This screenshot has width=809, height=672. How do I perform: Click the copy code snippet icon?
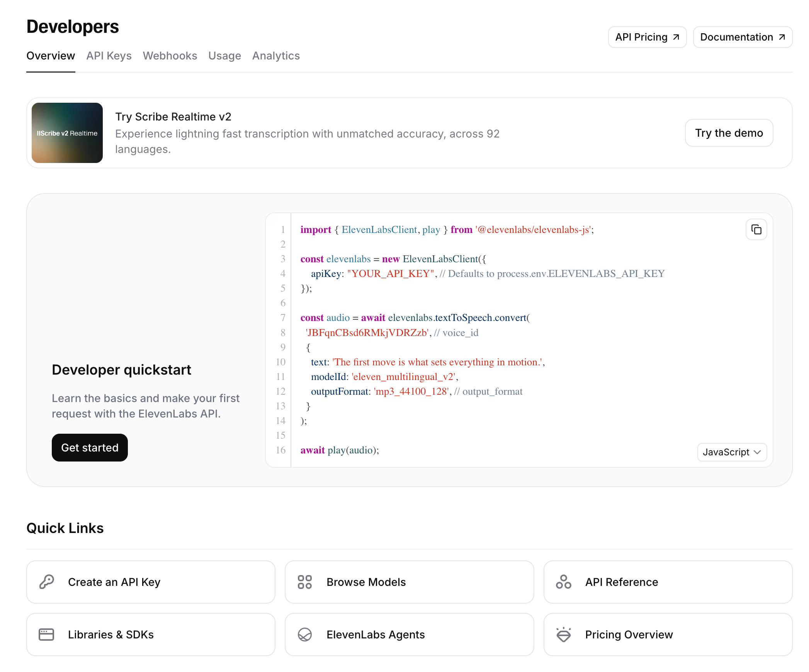pyautogui.click(x=756, y=229)
